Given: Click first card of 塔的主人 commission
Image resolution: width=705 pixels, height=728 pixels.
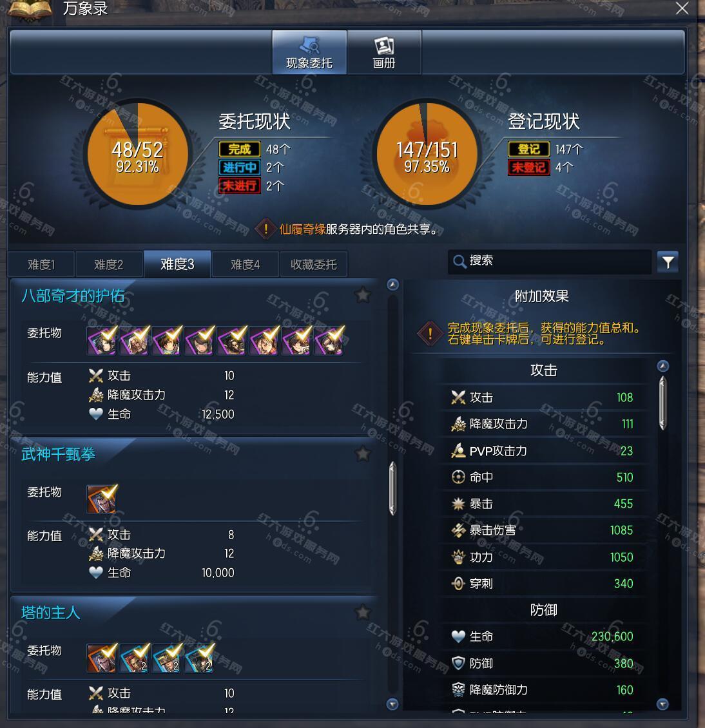Looking at the screenshot, I should coord(102,658).
